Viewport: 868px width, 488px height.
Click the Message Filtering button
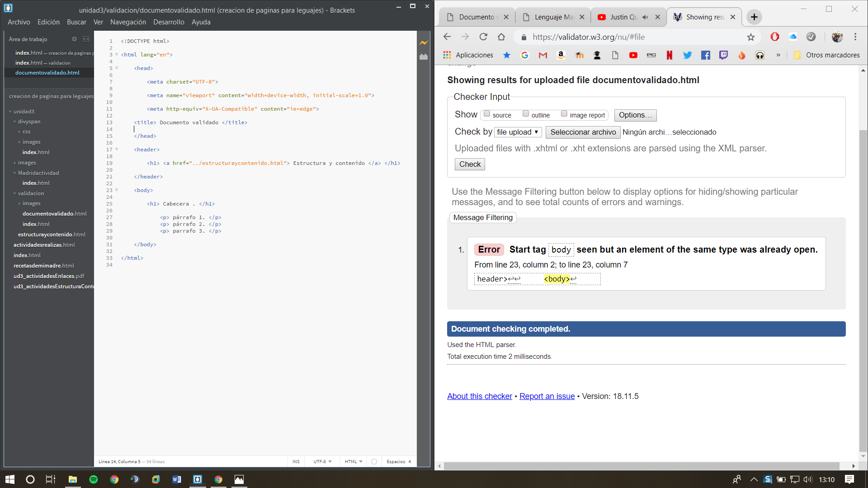pyautogui.click(x=483, y=217)
